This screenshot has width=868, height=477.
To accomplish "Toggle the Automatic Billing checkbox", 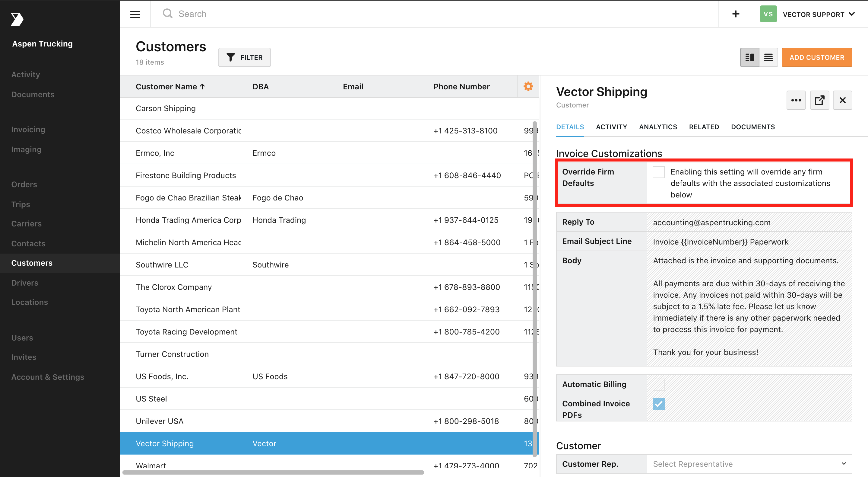I will pos(658,384).
